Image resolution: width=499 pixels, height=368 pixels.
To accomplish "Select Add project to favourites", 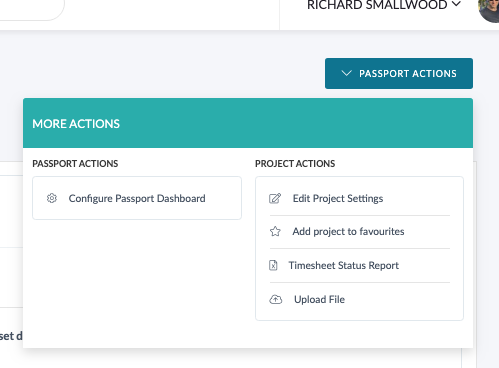I will pyautogui.click(x=360, y=232).
